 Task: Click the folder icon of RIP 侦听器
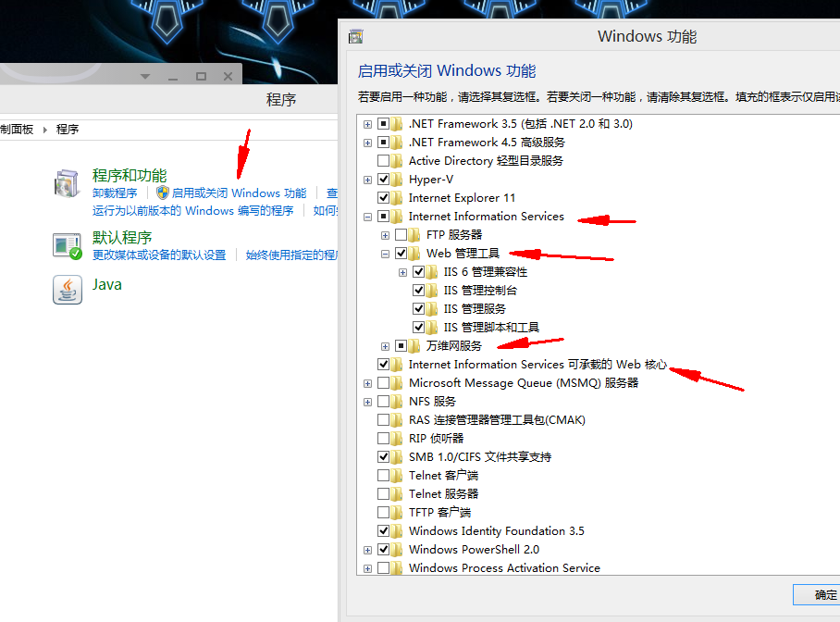(x=397, y=439)
